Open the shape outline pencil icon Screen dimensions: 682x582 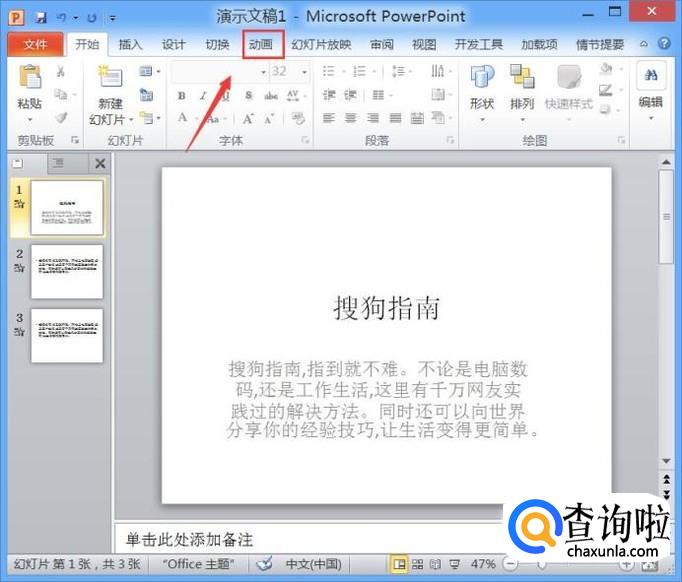(605, 90)
